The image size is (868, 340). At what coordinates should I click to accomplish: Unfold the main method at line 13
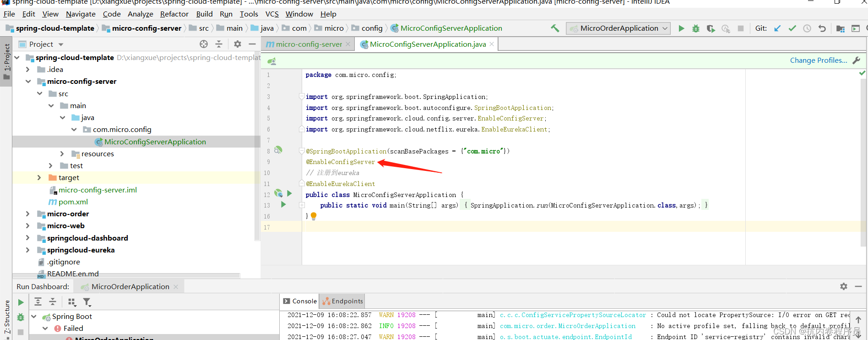[302, 205]
